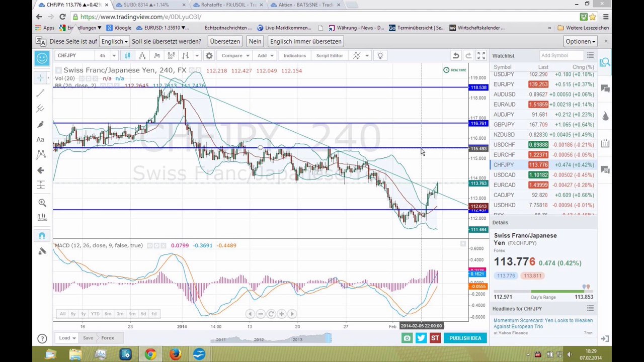The image size is (644, 362).
Task: Switch chart to candlestick style
Action: tap(127, 55)
